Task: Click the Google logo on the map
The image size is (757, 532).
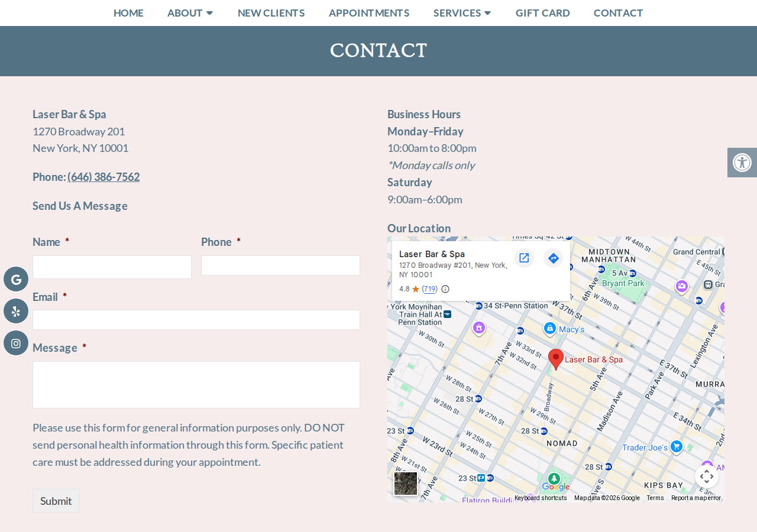Action: [556, 487]
